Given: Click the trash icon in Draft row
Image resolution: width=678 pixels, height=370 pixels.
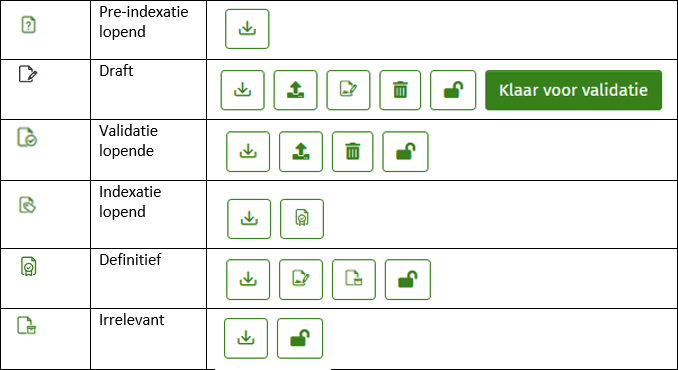Looking at the screenshot, I should point(400,90).
